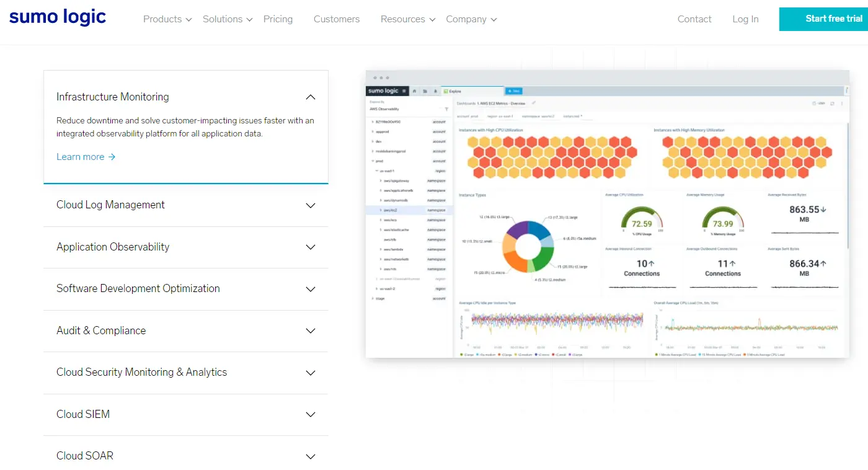Expand the Cloud SOAR section
868x470 pixels.
click(186, 456)
